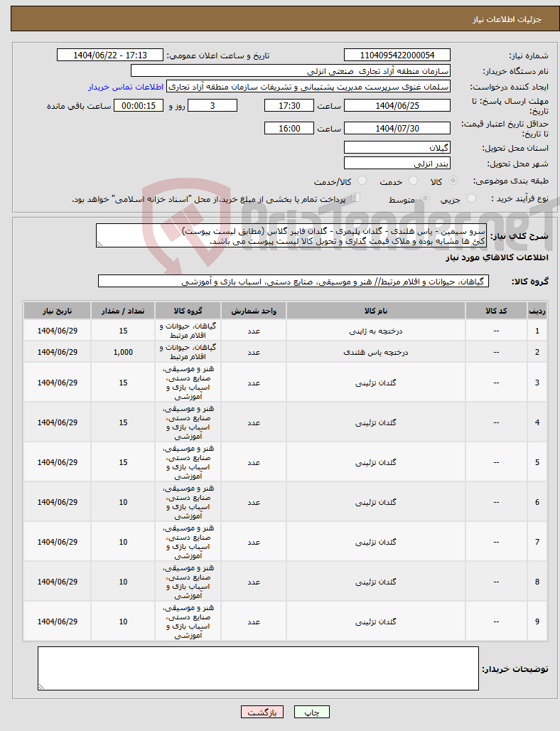Click the تعداد / مقدار column header
The height and width of the screenshot is (731, 560).
(123, 311)
